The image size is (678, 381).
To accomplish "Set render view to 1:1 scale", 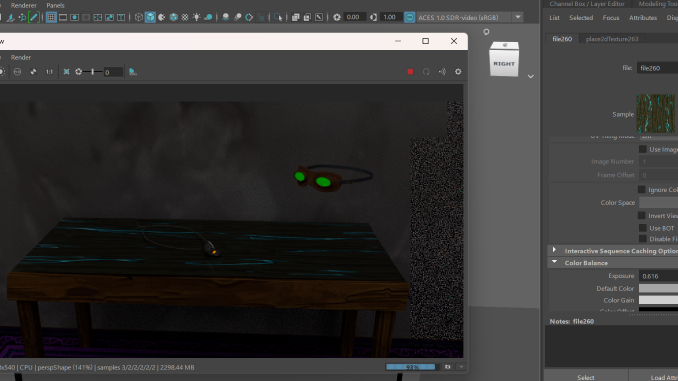I will coord(49,72).
